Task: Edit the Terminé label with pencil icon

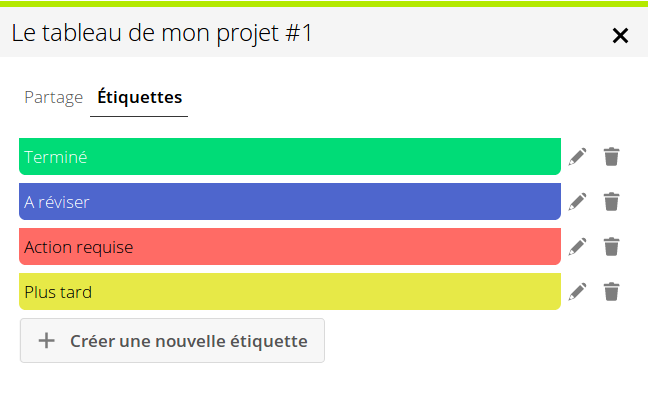Action: [x=577, y=157]
